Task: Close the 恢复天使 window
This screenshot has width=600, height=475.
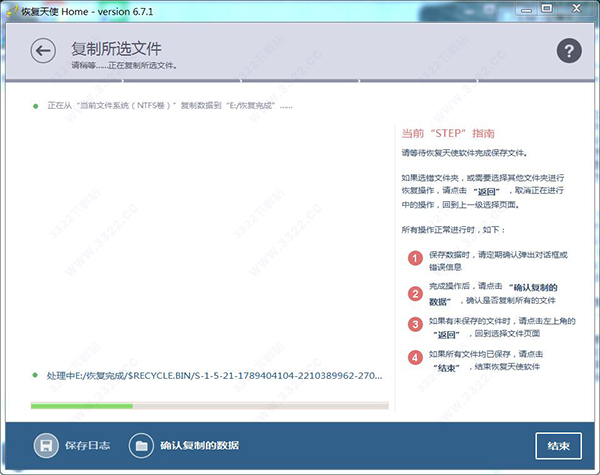Action: (x=576, y=8)
